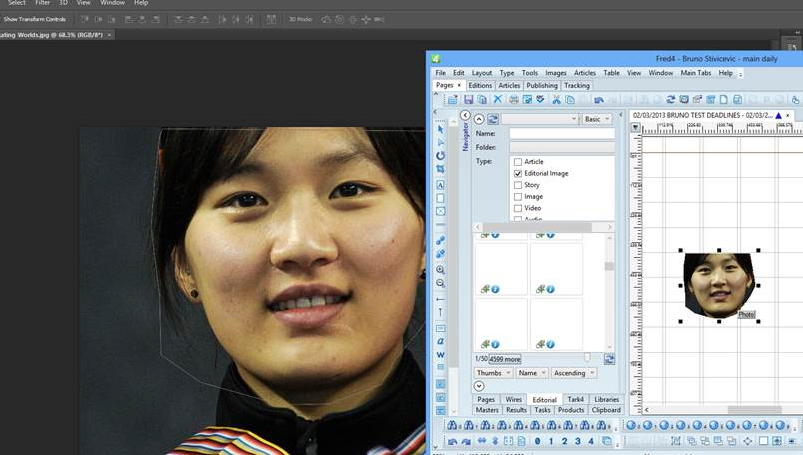Check the Video type checkbox
This screenshot has height=455, width=803.
tap(518, 209)
